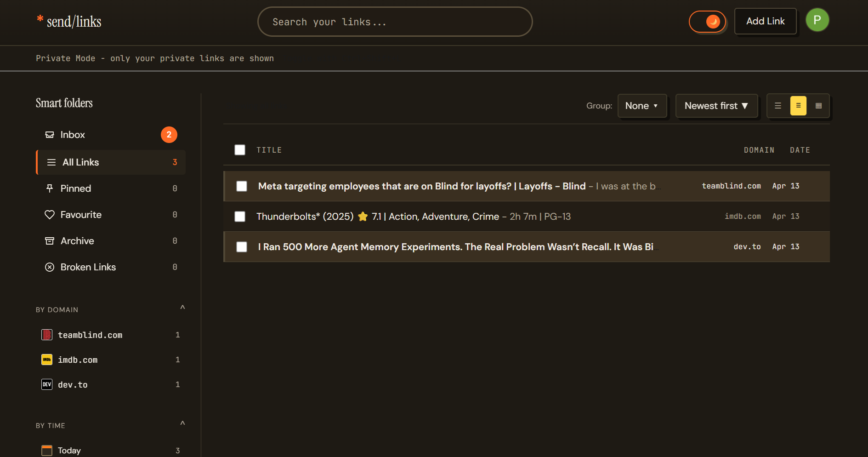This screenshot has width=868, height=457.
Task: Click the Broken Links circle-x icon
Action: 50,267
